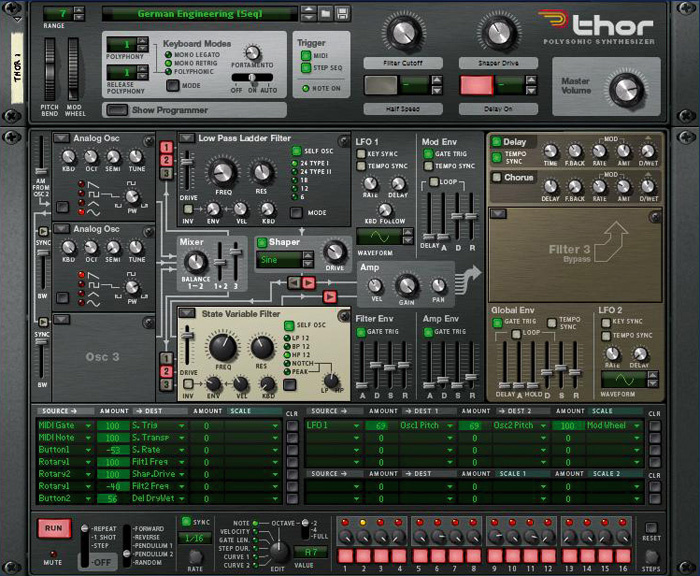Image resolution: width=700 pixels, height=576 pixels.
Task: Click the Filter Cutoff rotary knob
Action: pyautogui.click(x=403, y=31)
